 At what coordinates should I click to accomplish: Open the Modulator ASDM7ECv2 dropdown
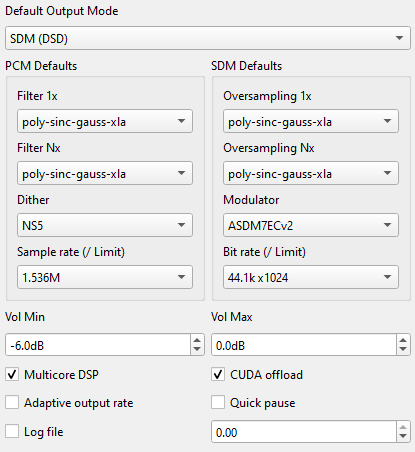coord(311,225)
